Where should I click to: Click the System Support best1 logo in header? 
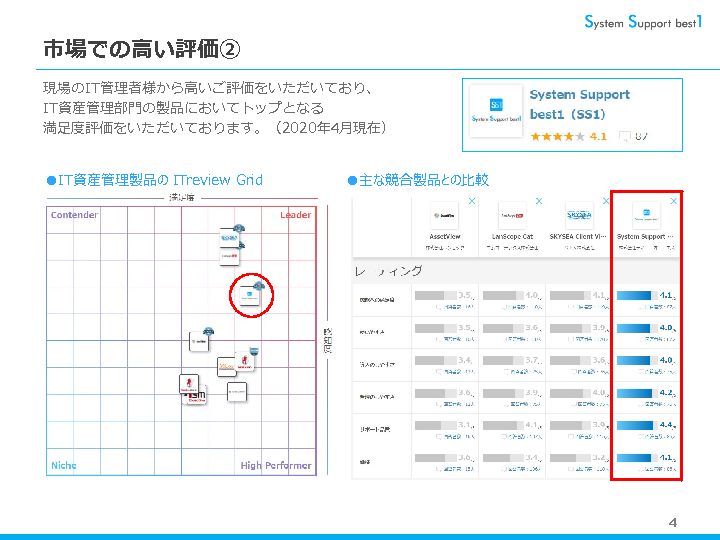(643, 22)
